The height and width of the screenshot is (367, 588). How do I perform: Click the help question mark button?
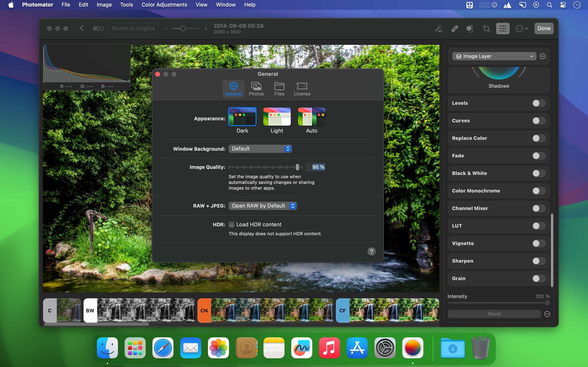[x=371, y=251]
